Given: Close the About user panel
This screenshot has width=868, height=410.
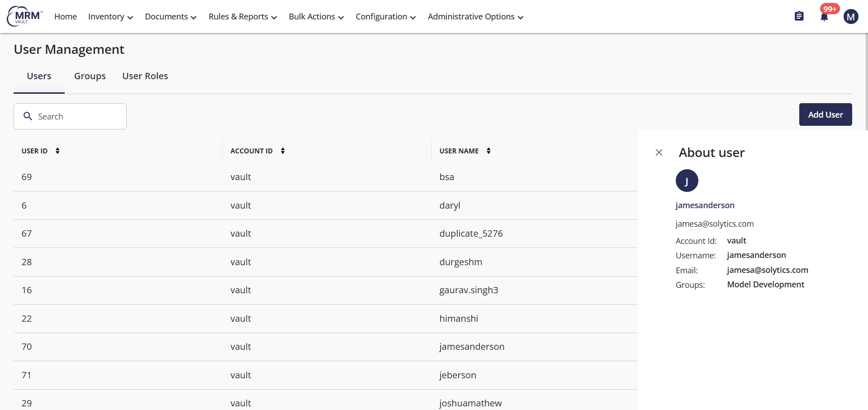Looking at the screenshot, I should pos(659,153).
